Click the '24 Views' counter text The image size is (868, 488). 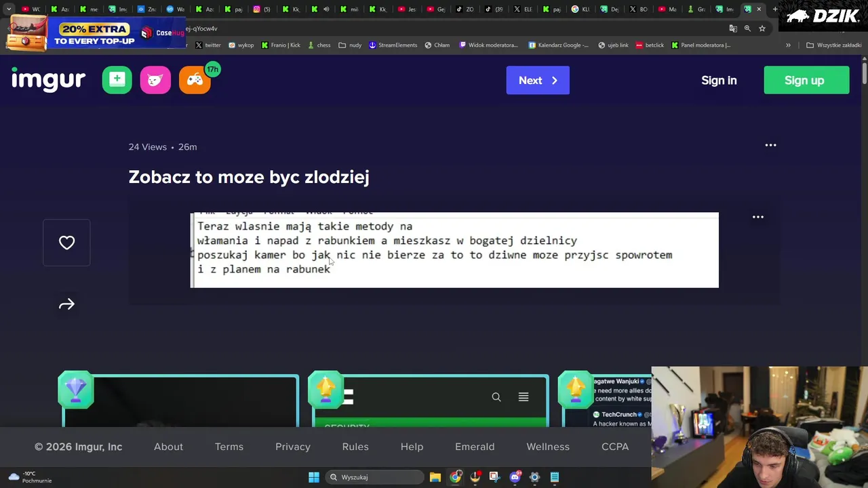click(148, 147)
